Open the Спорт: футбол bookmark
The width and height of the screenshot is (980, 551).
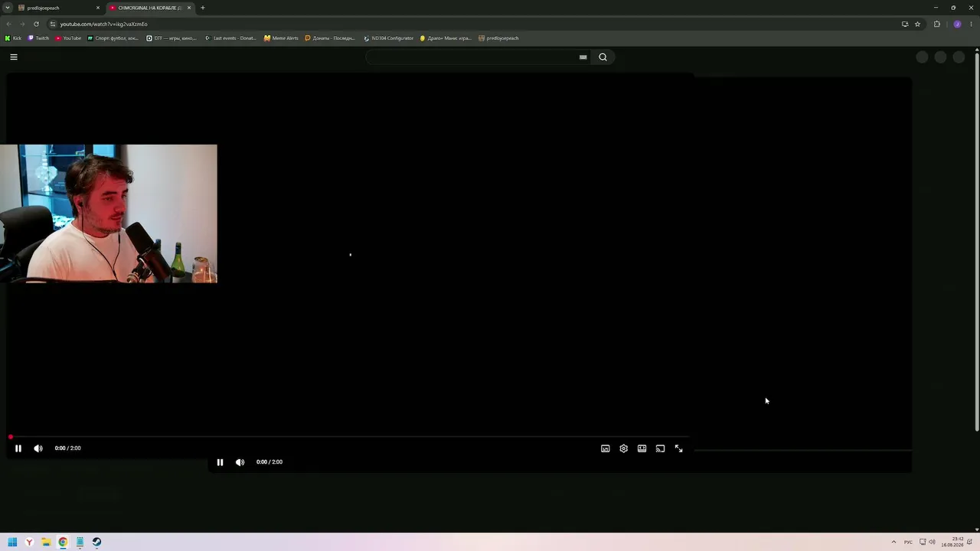tap(113, 38)
